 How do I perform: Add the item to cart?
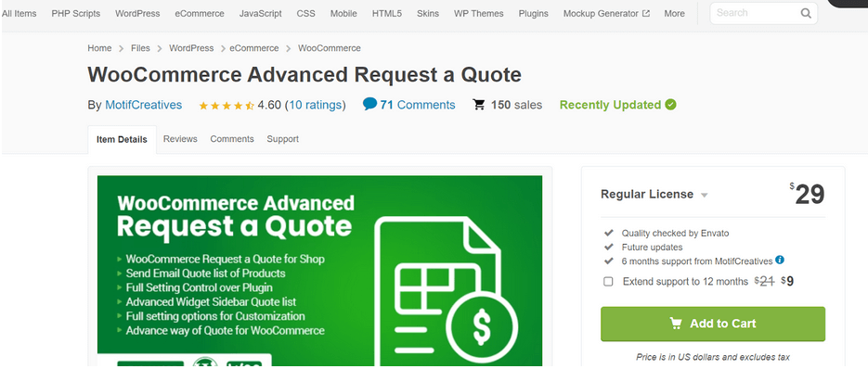tap(713, 324)
